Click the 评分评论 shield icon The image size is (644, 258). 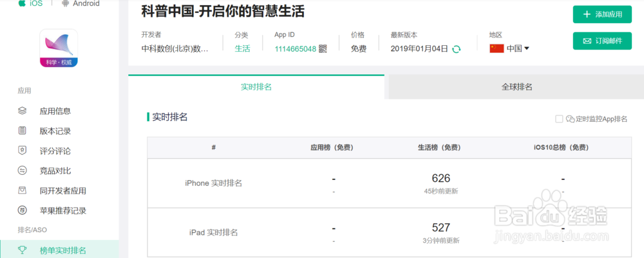(x=22, y=150)
